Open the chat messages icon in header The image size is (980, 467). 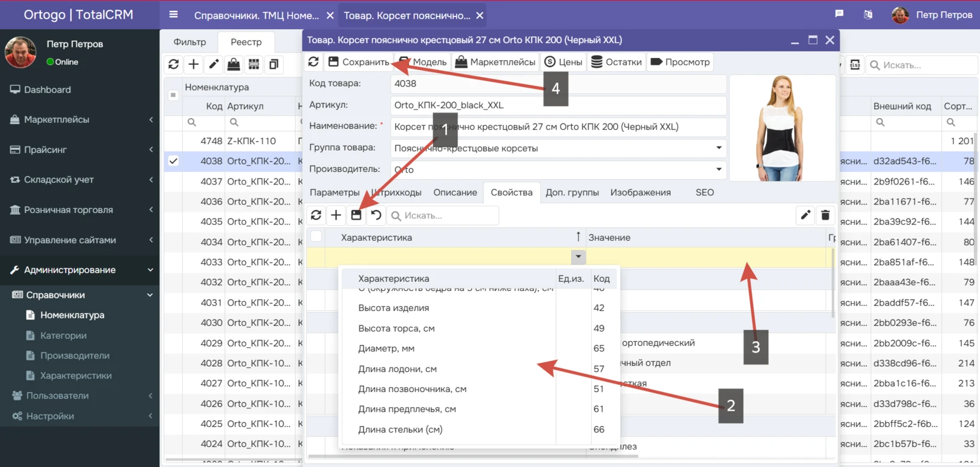[839, 14]
